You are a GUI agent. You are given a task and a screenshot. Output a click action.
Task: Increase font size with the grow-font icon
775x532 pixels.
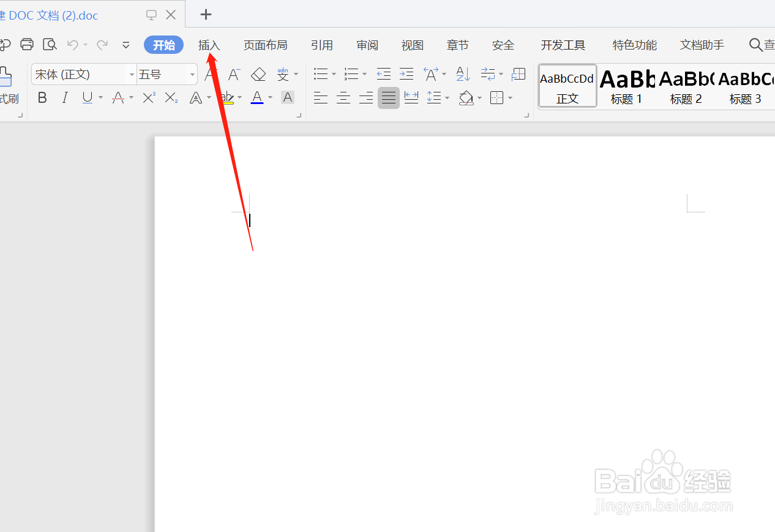tap(211, 75)
